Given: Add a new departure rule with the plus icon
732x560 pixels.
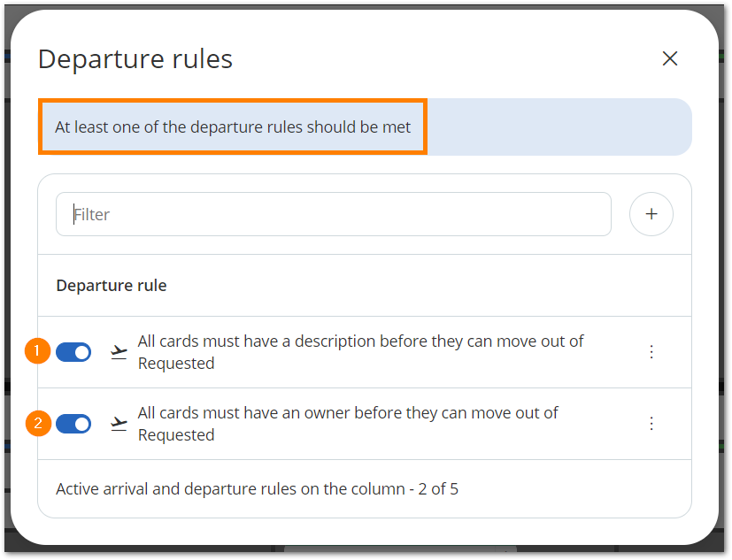Looking at the screenshot, I should point(651,214).
